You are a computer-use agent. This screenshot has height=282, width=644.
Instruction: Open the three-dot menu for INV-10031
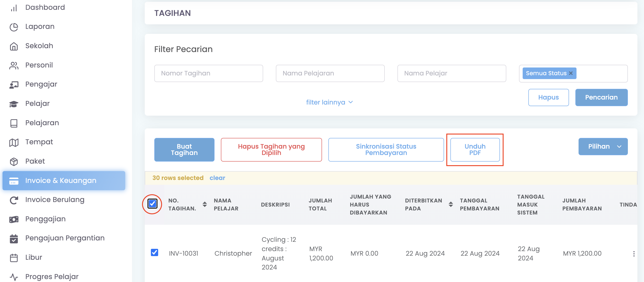(x=634, y=254)
